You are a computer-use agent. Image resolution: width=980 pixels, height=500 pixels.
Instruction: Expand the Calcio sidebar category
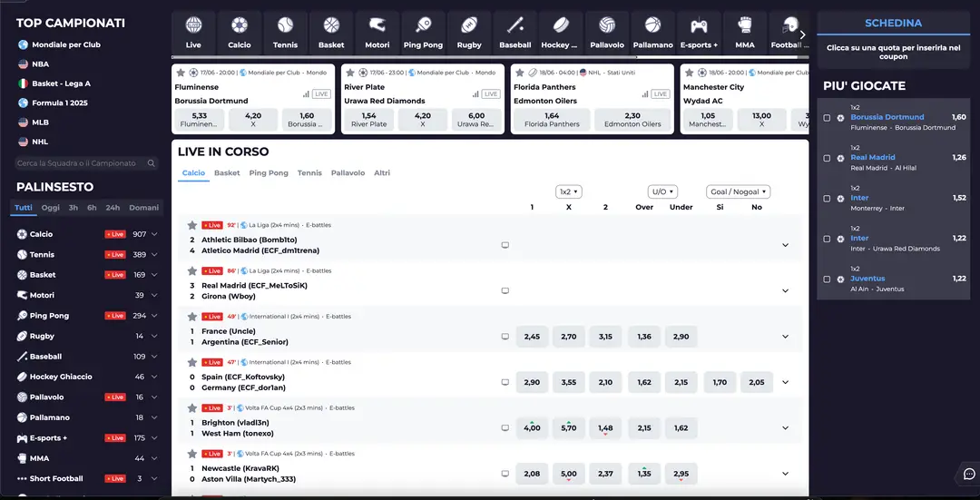coord(154,234)
